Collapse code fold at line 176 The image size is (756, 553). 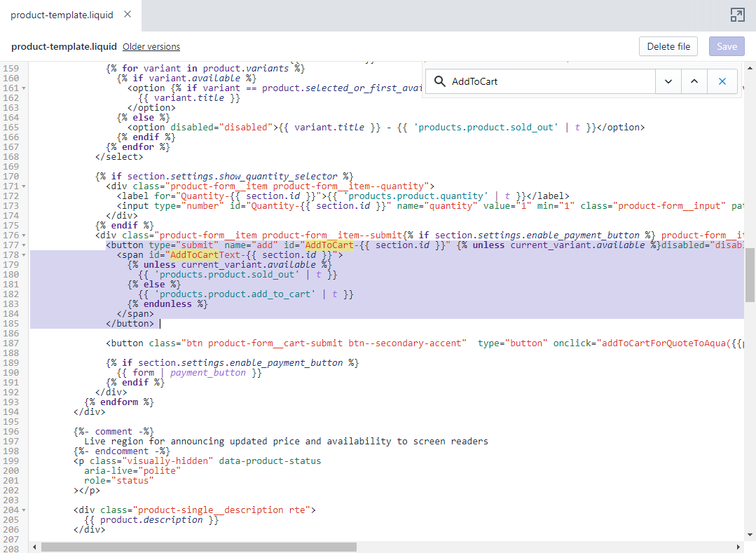(24, 235)
